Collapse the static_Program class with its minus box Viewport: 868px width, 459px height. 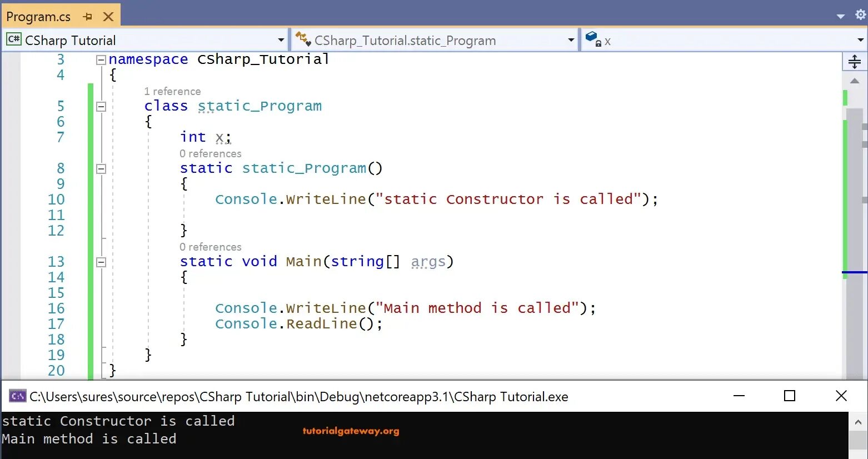(101, 106)
